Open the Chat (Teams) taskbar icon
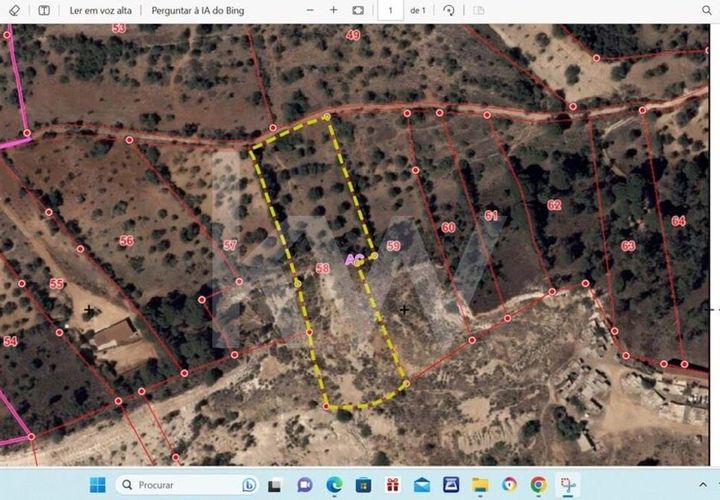Image resolution: width=720 pixels, height=500 pixels. [x=304, y=485]
